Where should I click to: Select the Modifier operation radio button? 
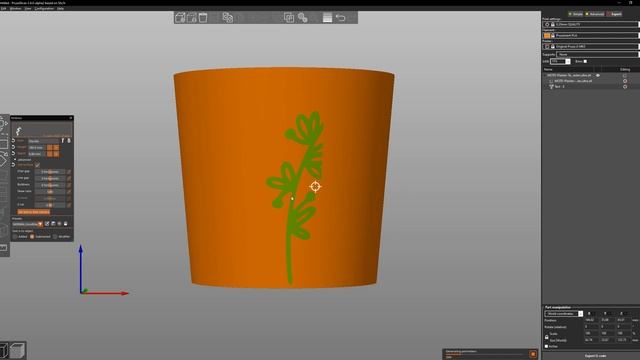(x=55, y=237)
